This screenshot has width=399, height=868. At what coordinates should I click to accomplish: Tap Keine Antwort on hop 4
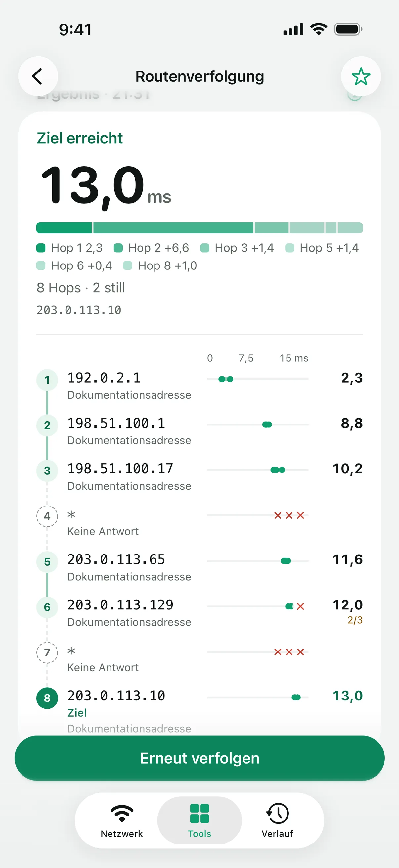pyautogui.click(x=103, y=531)
